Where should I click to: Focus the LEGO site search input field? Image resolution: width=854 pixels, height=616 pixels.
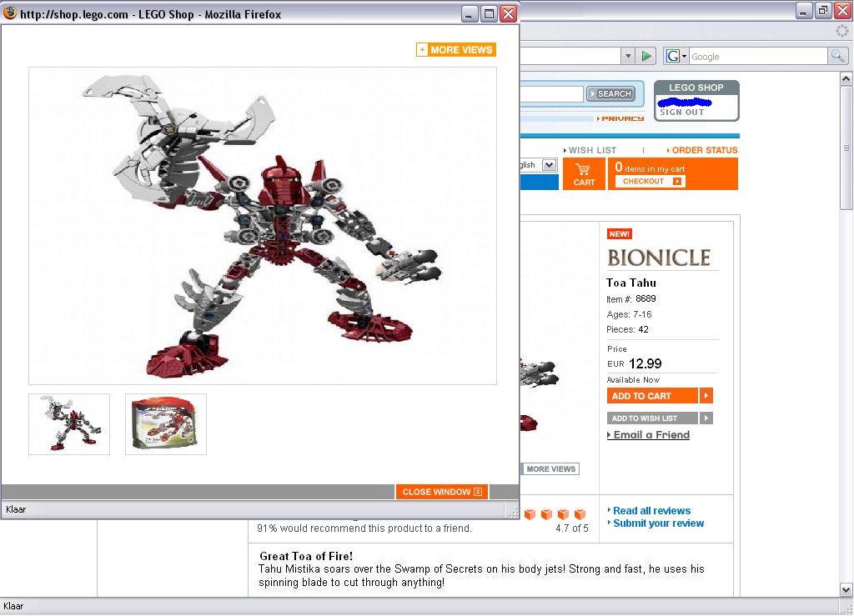(x=552, y=93)
